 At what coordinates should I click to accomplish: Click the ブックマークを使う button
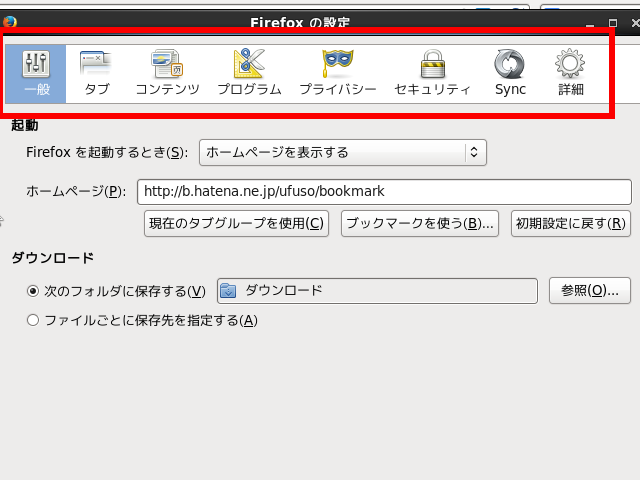[420, 224]
